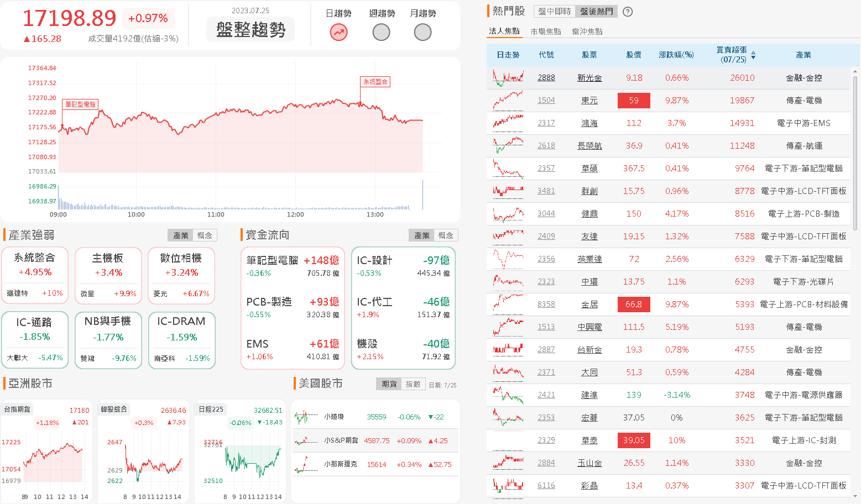Click the 主機板 +3.4% industry card
Screen dimensions: 861x504
click(x=108, y=275)
